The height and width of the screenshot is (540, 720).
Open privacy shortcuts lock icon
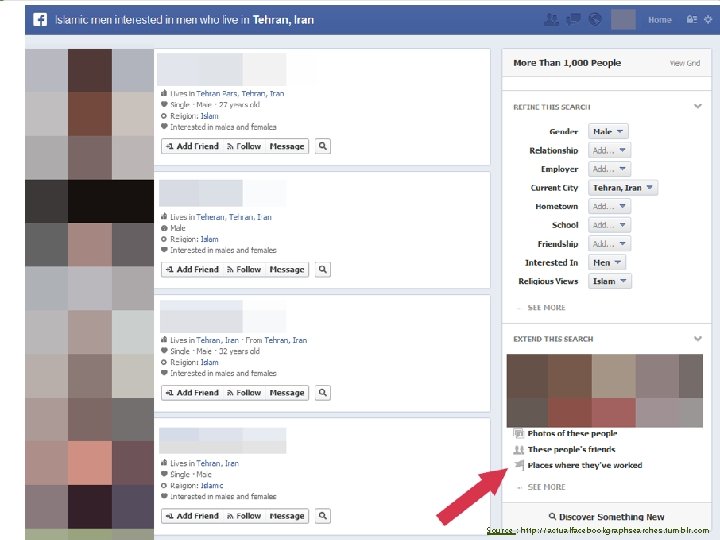pos(692,19)
